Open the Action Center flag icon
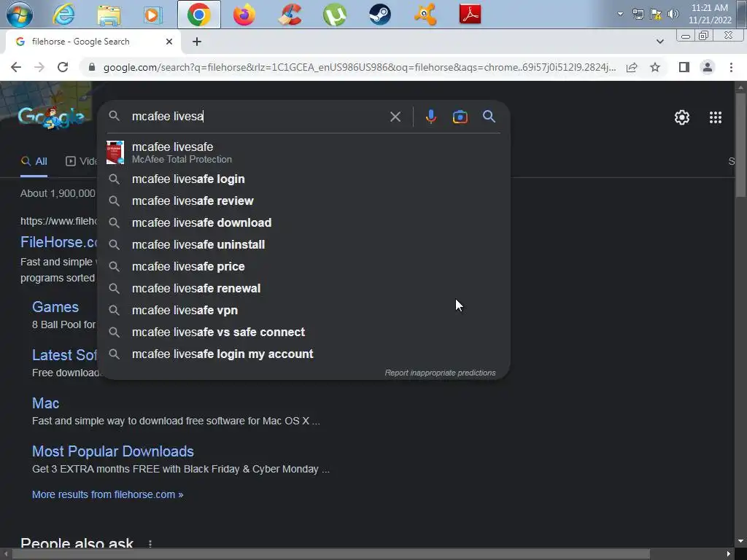 coord(656,14)
